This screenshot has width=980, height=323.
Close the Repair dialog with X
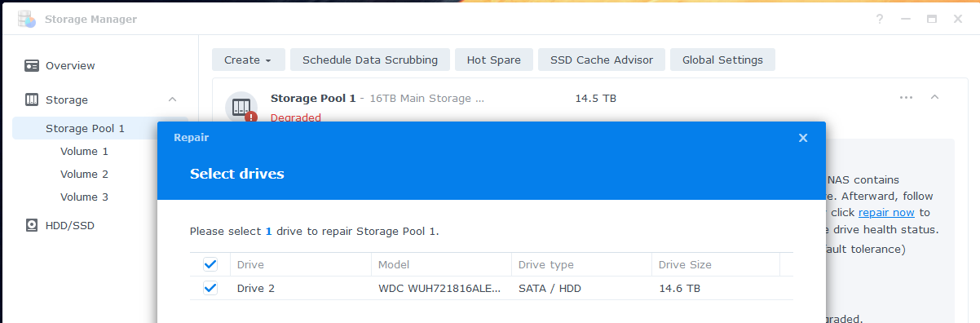point(803,138)
